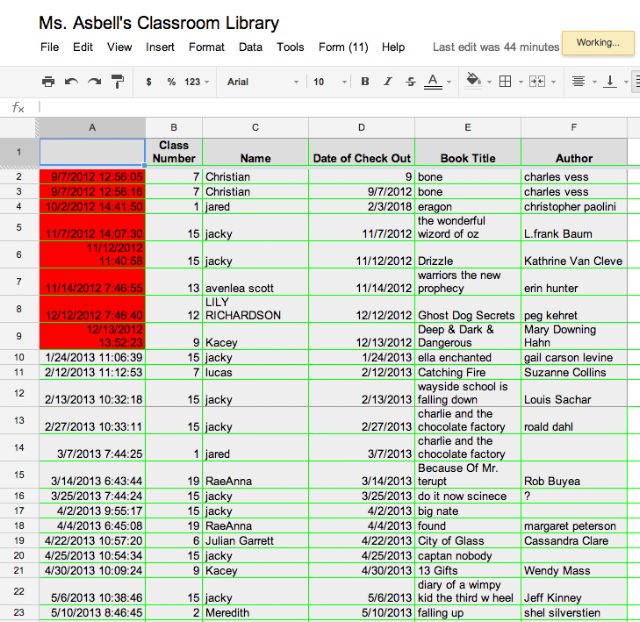Open the Data menu

(251, 47)
